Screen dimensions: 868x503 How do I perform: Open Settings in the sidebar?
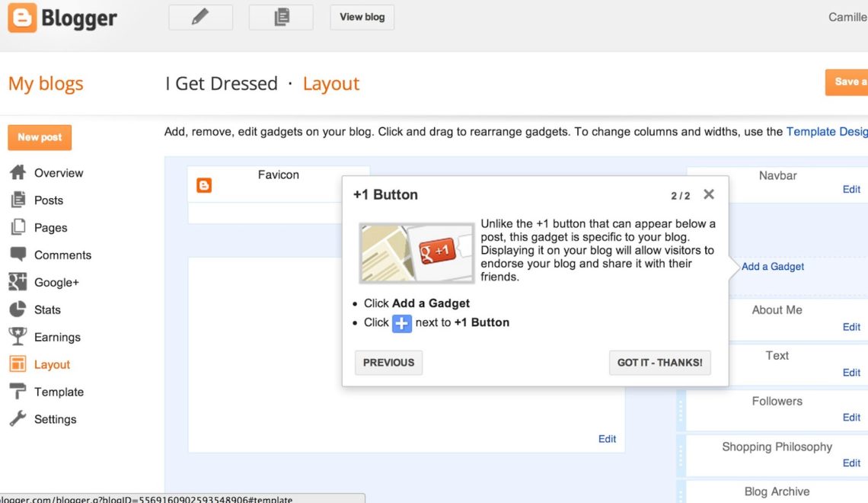(56, 419)
